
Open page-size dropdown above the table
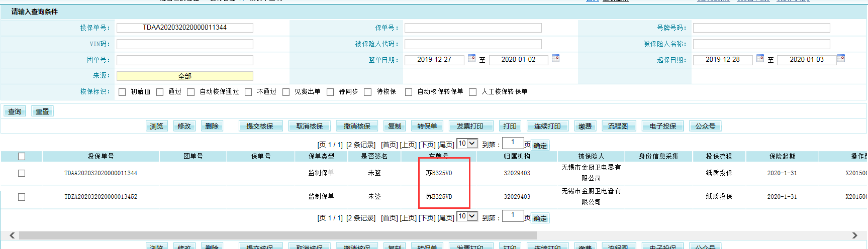pyautogui.click(x=467, y=144)
